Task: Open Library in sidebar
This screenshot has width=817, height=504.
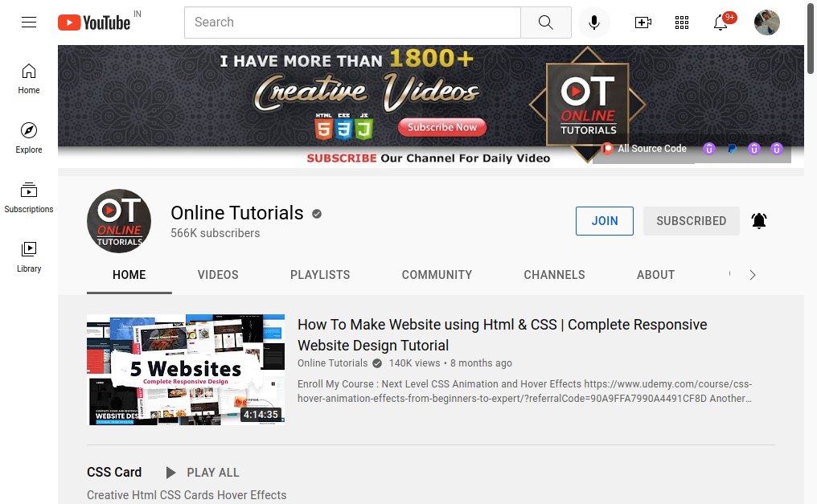Action: (29, 256)
